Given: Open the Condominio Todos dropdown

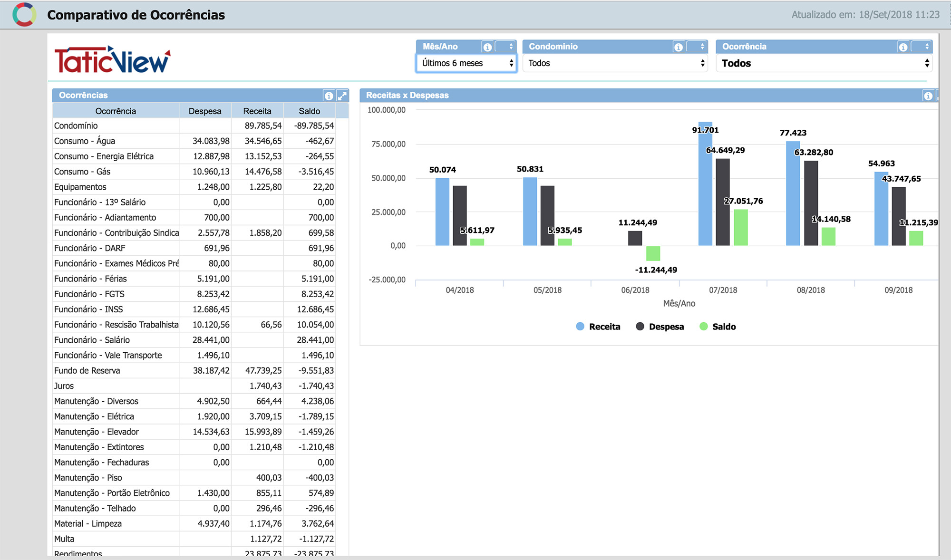Looking at the screenshot, I should pyautogui.click(x=615, y=63).
